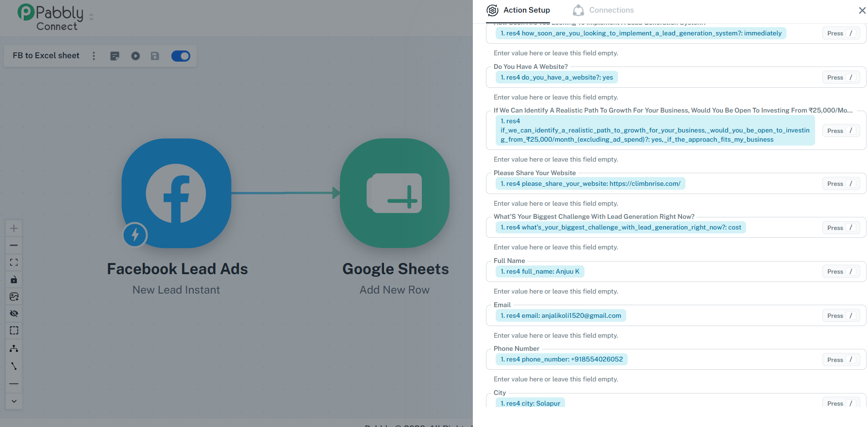The height and width of the screenshot is (427, 868).
Task: Click the 'FB to Excel sheet' workflow name
Action: coord(46,56)
